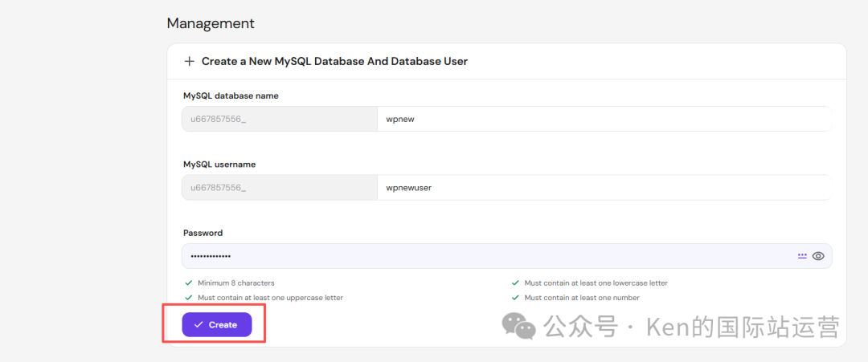Focus the database name field containing wpnew
This screenshot has height=362, width=868.
[x=604, y=119]
